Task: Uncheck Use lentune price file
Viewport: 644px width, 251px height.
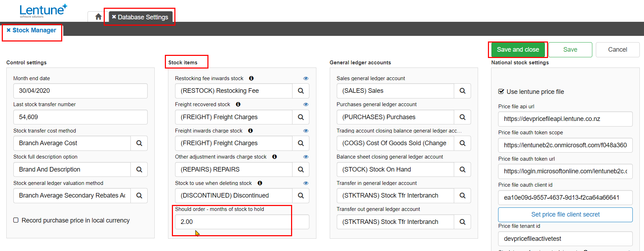Action: tap(501, 92)
